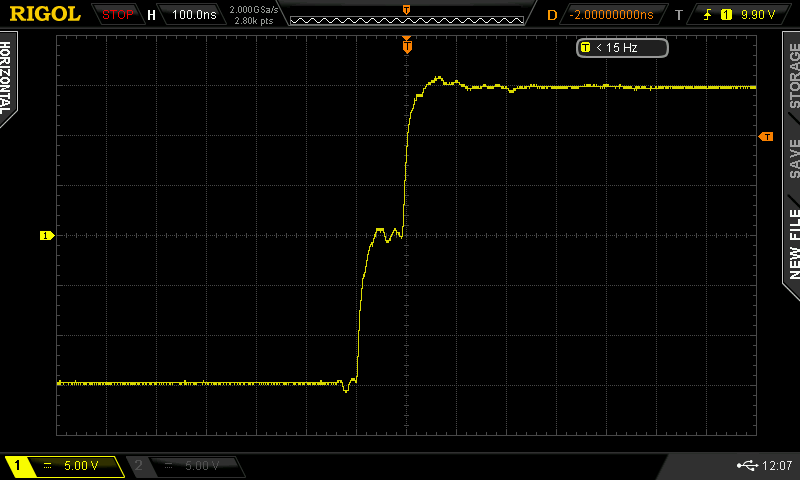Click the frequency counter showing < 15 Hz
800x480 pixels.
point(621,47)
